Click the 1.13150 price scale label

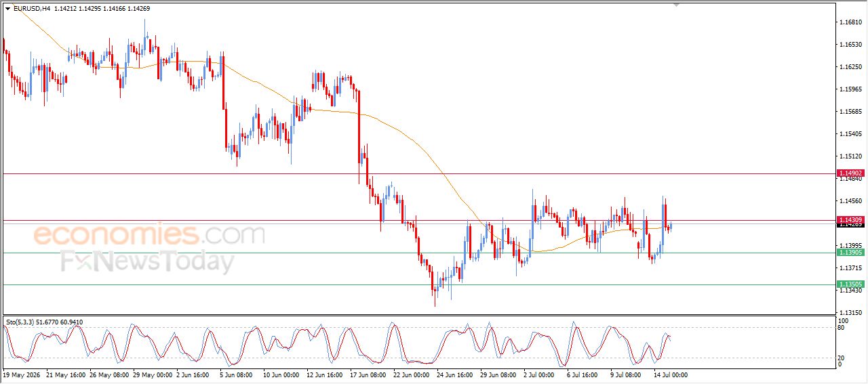(850, 312)
